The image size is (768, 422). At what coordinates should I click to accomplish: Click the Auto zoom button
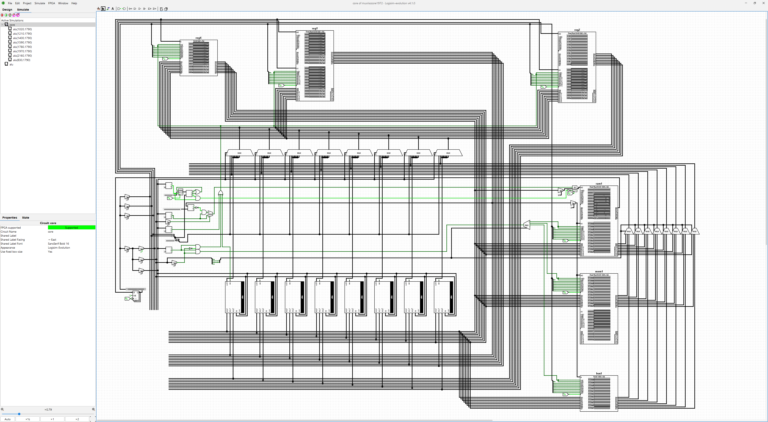8,419
